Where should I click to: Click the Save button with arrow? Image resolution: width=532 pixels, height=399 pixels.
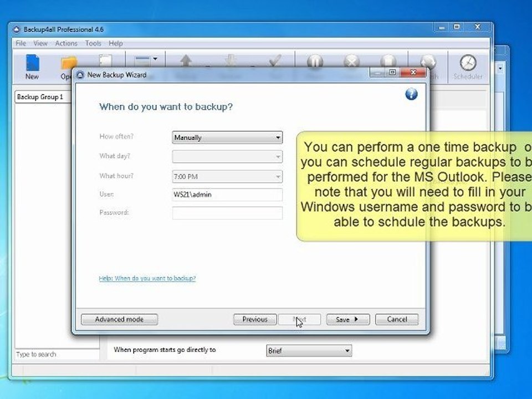click(x=348, y=319)
